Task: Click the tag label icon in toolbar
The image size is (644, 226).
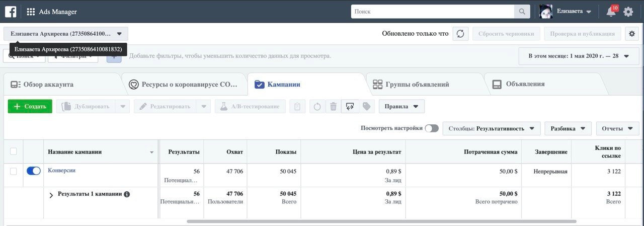Action: tap(366, 106)
